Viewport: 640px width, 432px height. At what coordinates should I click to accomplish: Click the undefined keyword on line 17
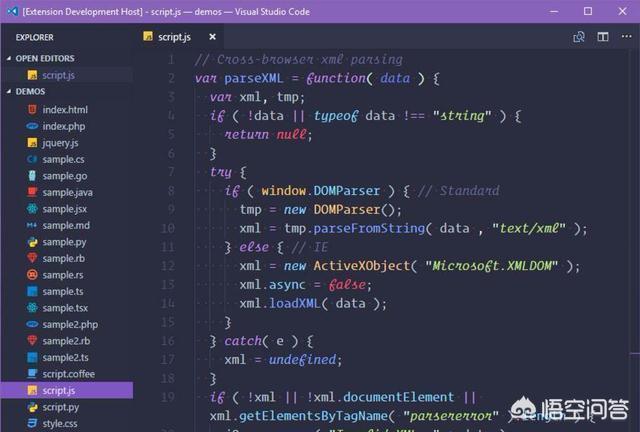pyautogui.click(x=302, y=360)
